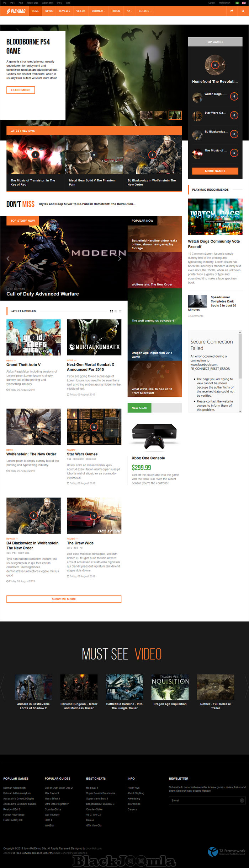Play the Nether Full Release Trailer video
The width and height of the screenshot is (249, 868).
215,687
